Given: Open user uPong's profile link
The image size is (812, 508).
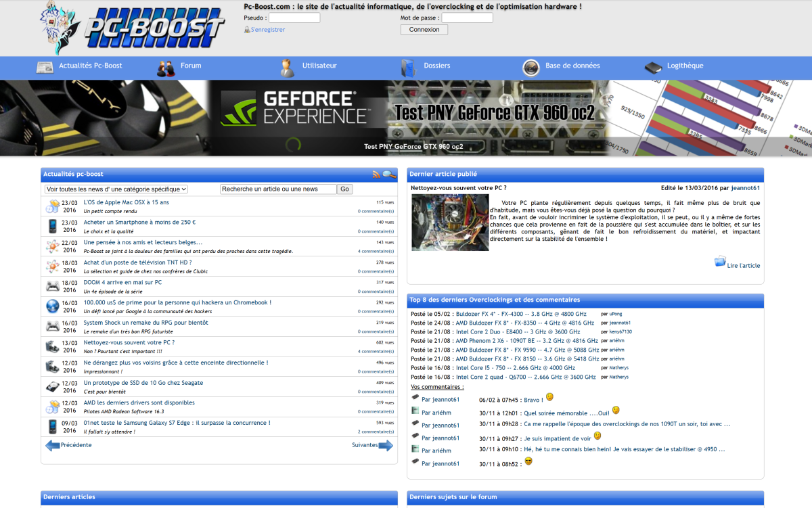Looking at the screenshot, I should click(616, 314).
